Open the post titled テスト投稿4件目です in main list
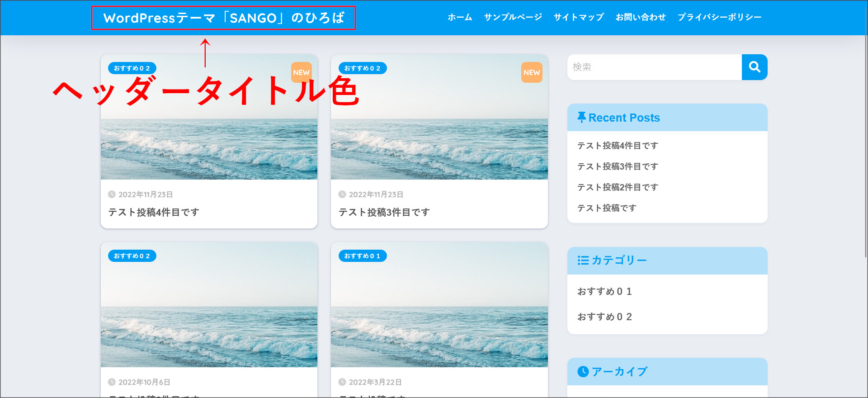This screenshot has width=868, height=398. (x=154, y=212)
